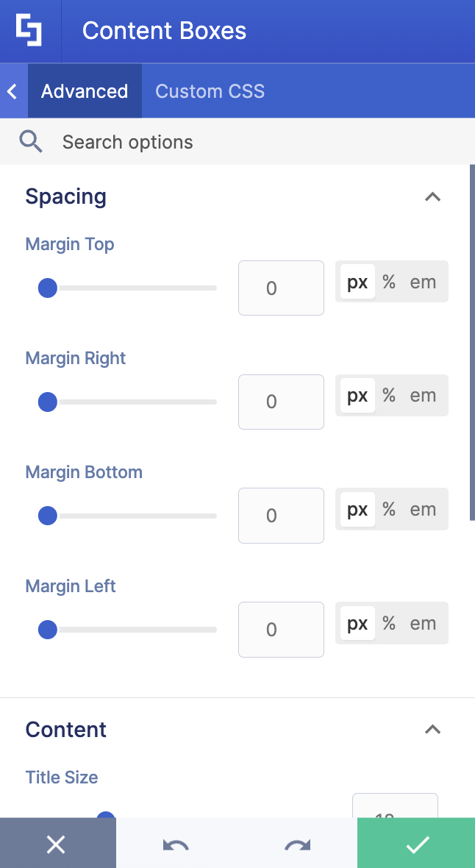Viewport: 475px width, 868px height.
Task: Choose em unit for Margin Left
Action: coord(423,624)
